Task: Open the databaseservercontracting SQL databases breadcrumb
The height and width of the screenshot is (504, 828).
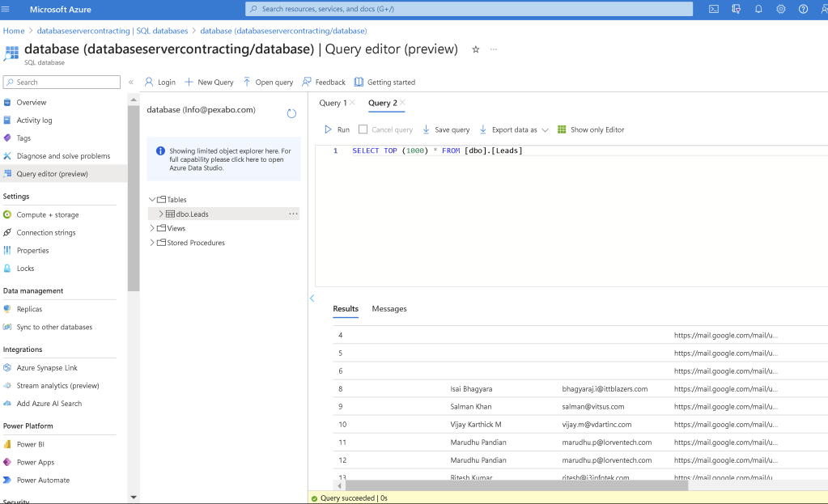Action: tap(113, 31)
